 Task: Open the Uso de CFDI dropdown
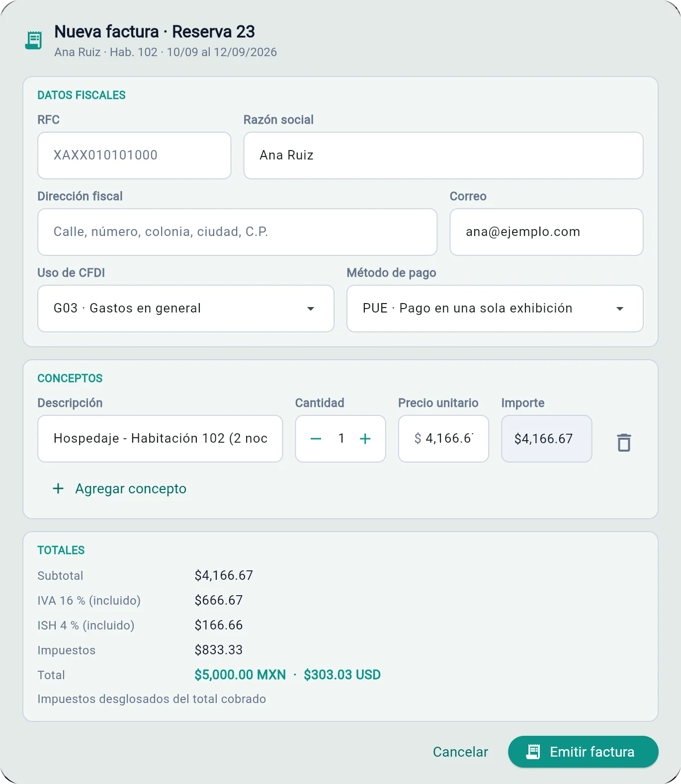(186, 309)
